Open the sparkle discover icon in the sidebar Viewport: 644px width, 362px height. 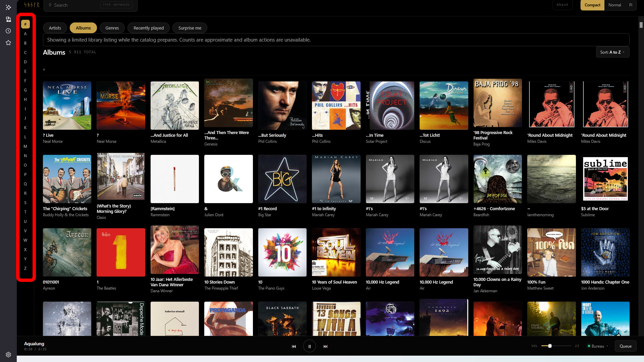(8, 7)
